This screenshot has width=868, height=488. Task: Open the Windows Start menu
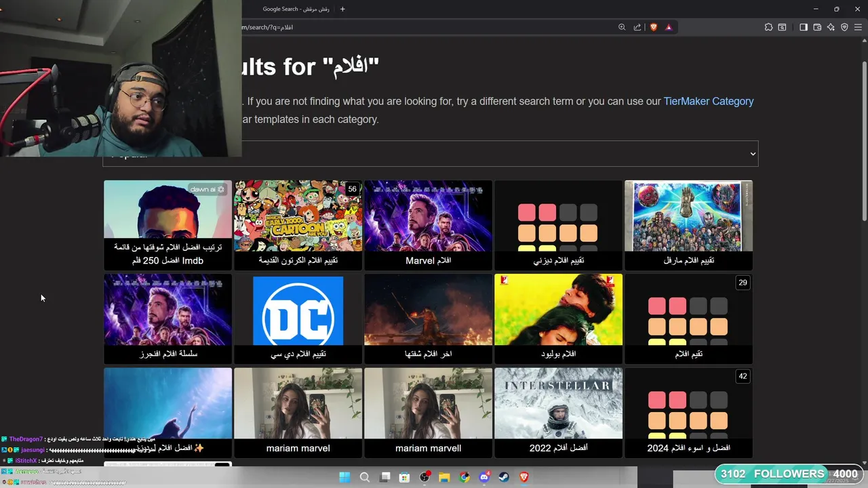pyautogui.click(x=344, y=477)
